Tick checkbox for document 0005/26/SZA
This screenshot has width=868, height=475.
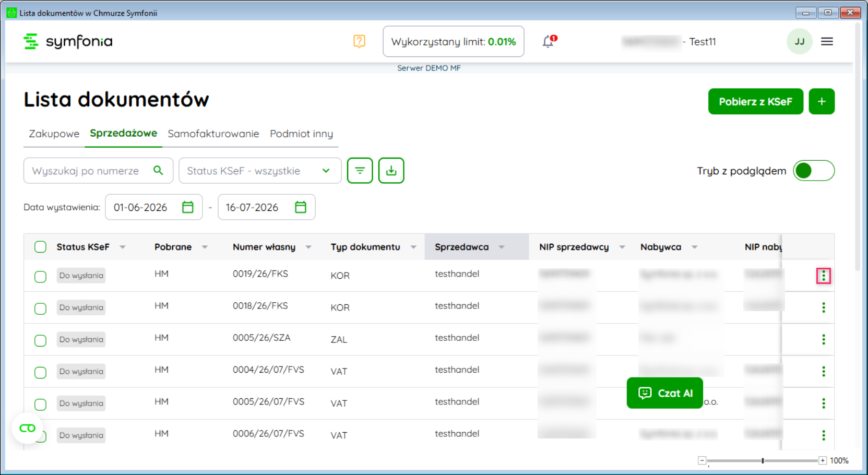coord(40,340)
